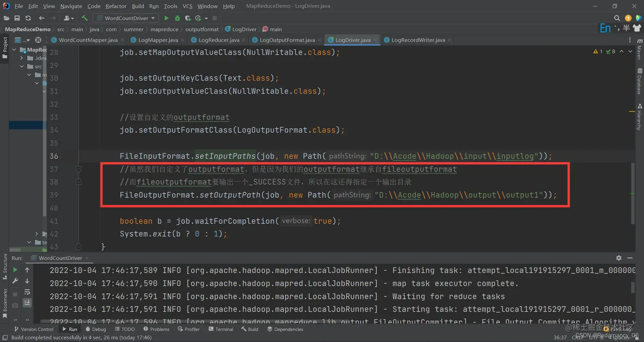Open the VCS menu
Screen dimensions: 644x342
[187, 6]
